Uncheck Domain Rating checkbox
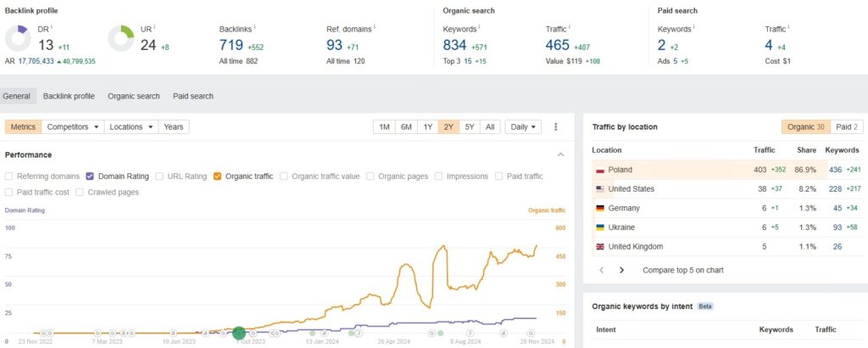 coord(90,177)
